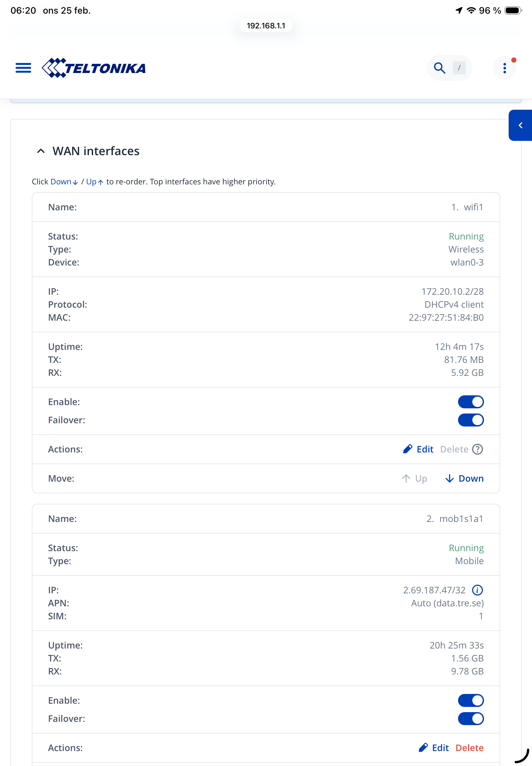Expand the blue side panel arrow
The image size is (532, 766).
520,125
